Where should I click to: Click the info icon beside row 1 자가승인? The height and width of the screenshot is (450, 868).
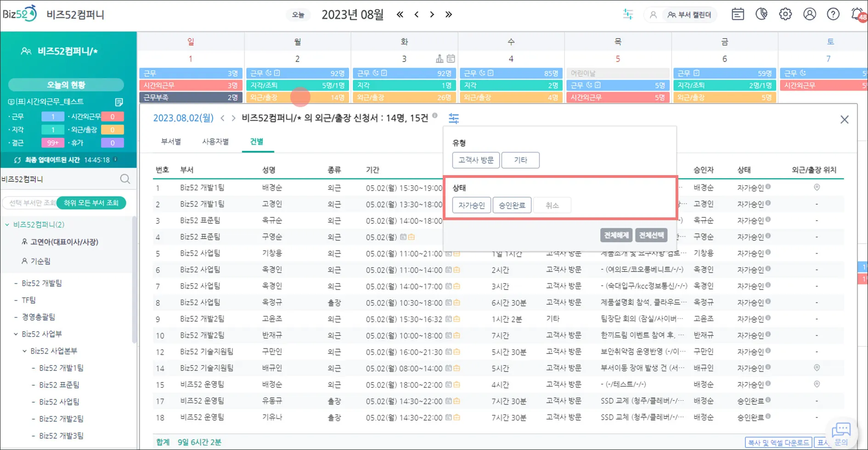coord(768,187)
